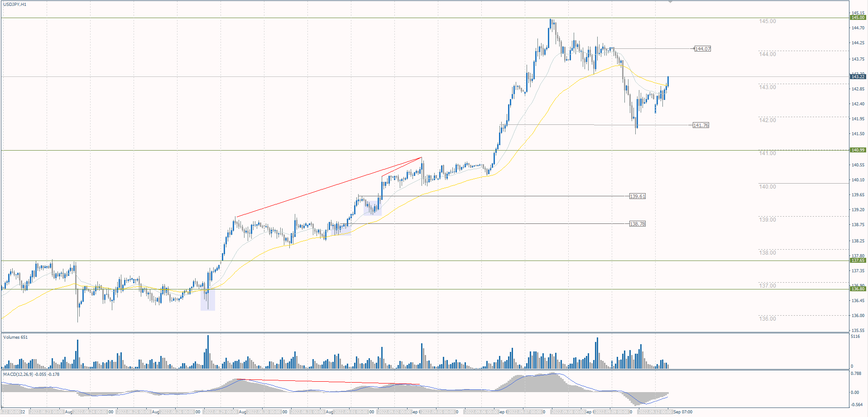
Task: Click the current price tag 143.22
Action: (x=858, y=77)
